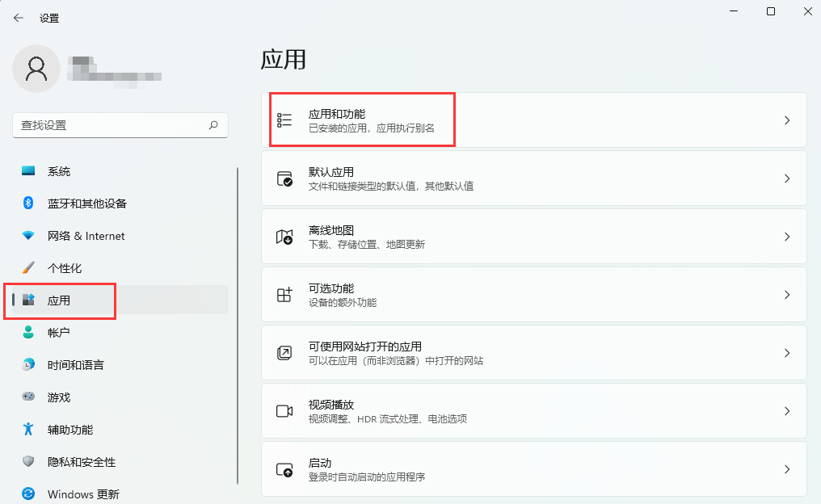Click description 下载、存储位置、地图更新
Screen dimensions: 821x504
click(367, 245)
